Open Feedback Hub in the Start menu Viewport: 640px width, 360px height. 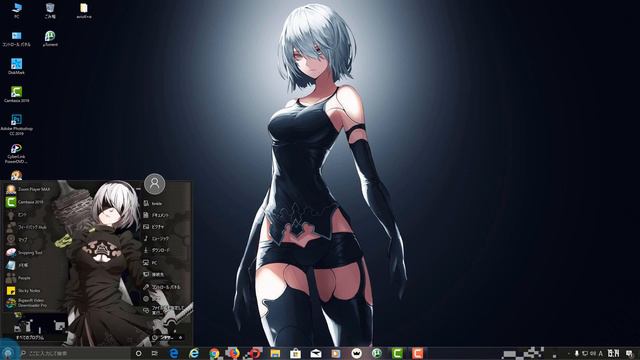point(27,227)
